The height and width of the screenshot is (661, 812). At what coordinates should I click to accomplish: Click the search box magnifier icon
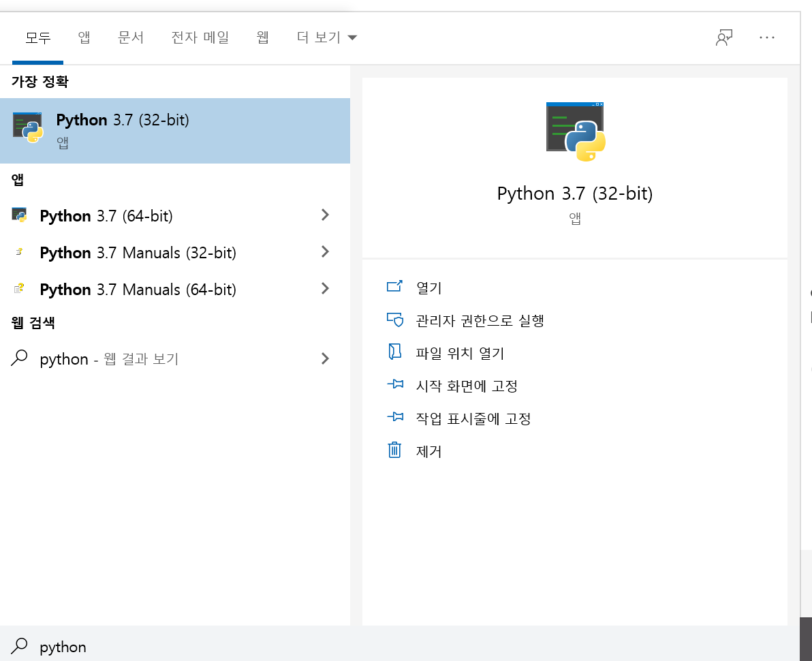(19, 646)
